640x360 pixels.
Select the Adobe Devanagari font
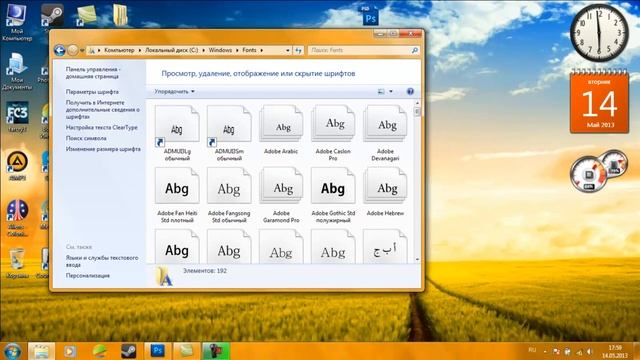click(x=385, y=133)
